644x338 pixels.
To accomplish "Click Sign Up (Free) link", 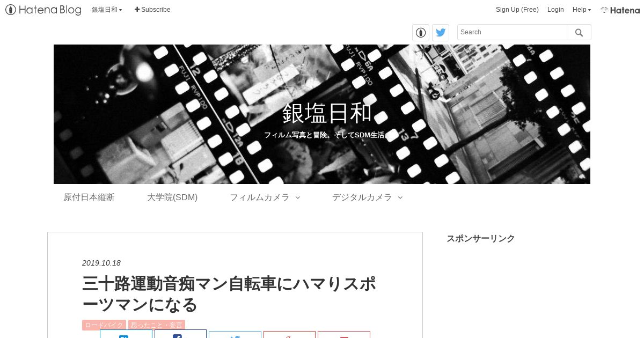I will [517, 10].
